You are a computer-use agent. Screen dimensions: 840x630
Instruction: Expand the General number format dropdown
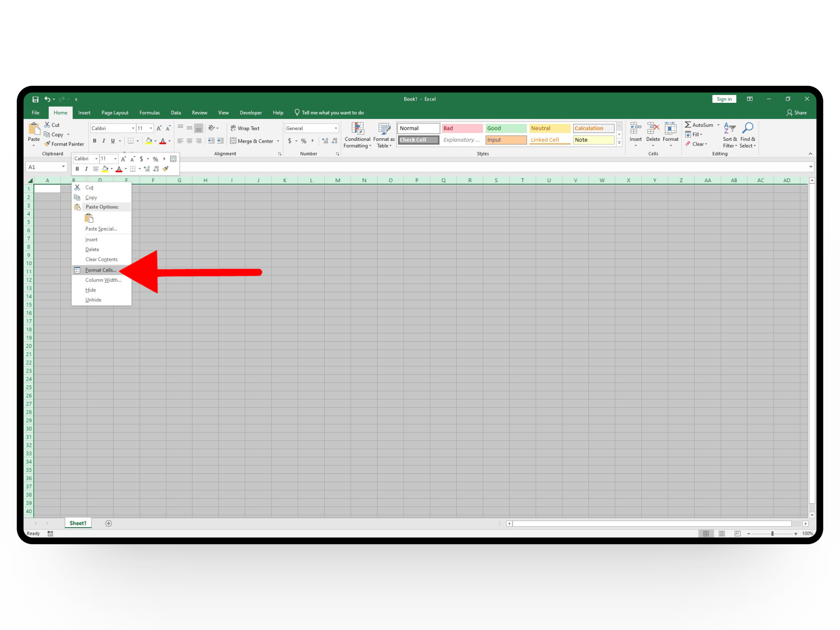click(x=336, y=128)
